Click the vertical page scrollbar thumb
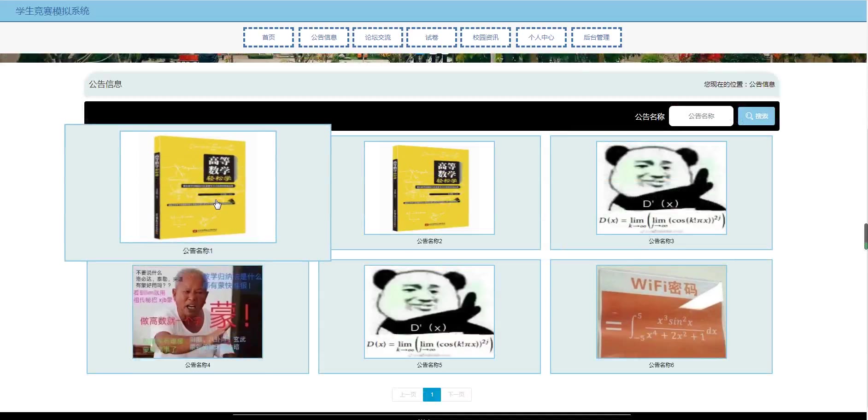Image resolution: width=868 pixels, height=420 pixels. point(866,236)
